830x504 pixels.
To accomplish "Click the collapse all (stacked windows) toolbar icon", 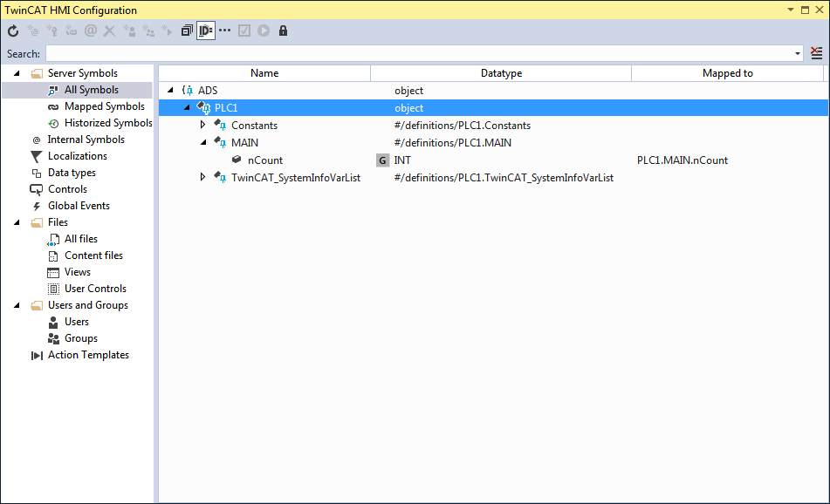I will (x=186, y=31).
